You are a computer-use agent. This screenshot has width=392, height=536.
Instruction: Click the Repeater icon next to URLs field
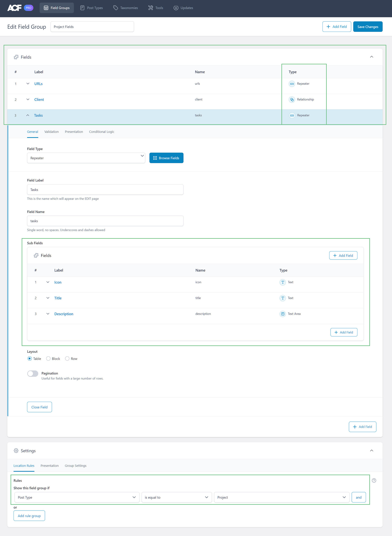[x=292, y=84]
